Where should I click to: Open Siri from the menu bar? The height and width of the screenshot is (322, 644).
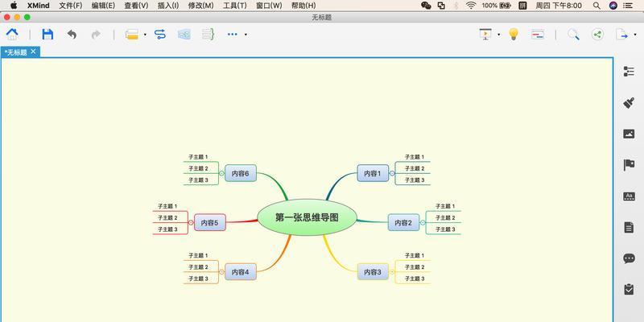coord(613,6)
